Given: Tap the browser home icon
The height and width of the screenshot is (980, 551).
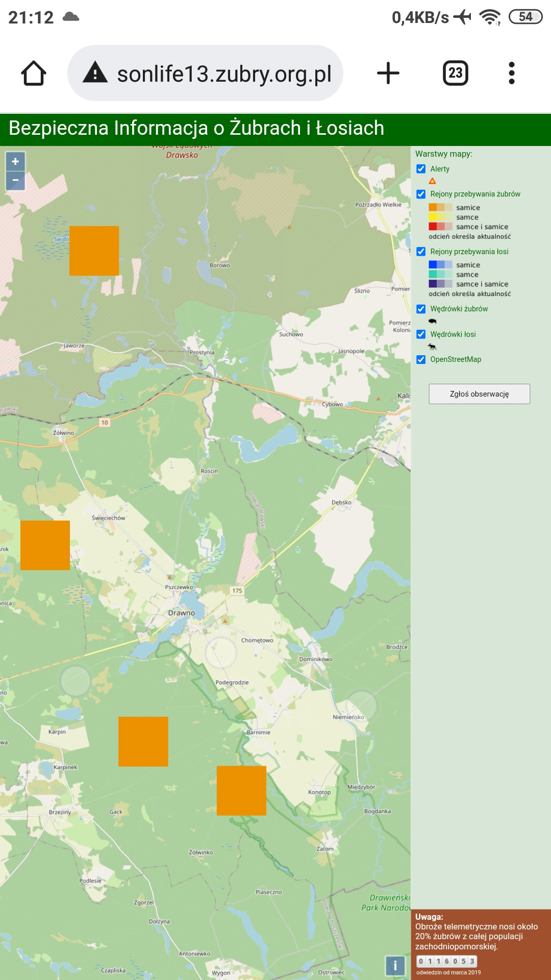Looking at the screenshot, I should pos(34,73).
